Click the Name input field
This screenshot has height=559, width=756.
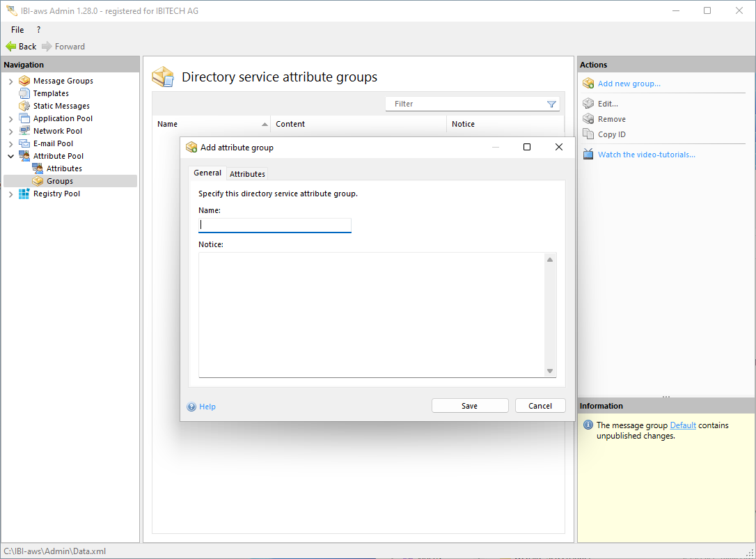tap(275, 225)
